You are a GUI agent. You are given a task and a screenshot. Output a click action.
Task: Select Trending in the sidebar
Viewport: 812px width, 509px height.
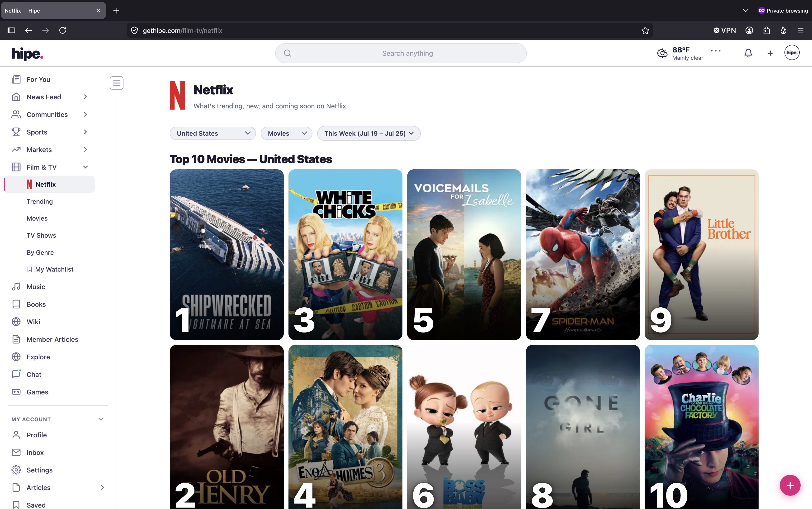[x=40, y=201]
